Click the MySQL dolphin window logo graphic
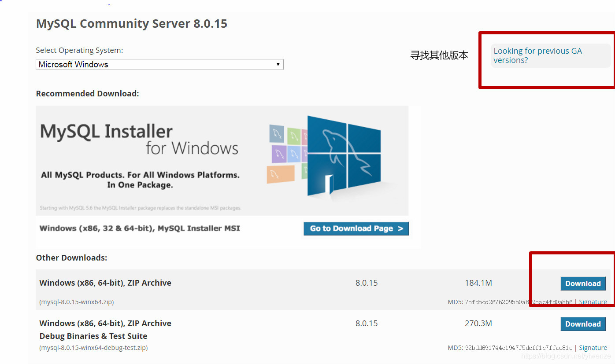Screen dimensions: 615x364 [344, 155]
